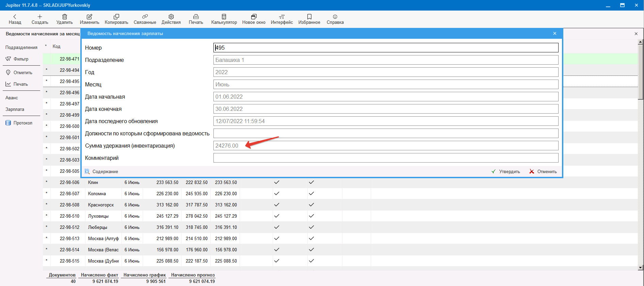Select Зарплата in the sidebar
The height and width of the screenshot is (286, 644).
15,109
